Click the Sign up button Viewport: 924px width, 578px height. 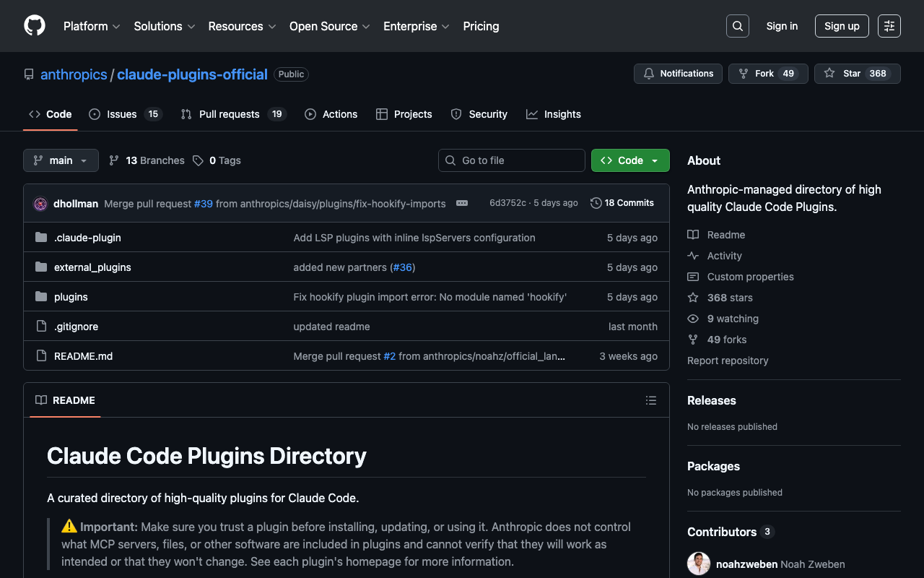coord(842,26)
